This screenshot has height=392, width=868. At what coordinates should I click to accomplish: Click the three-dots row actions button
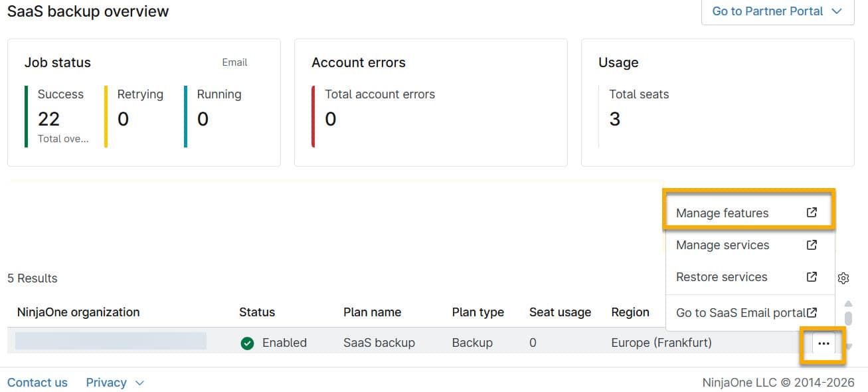[824, 343]
